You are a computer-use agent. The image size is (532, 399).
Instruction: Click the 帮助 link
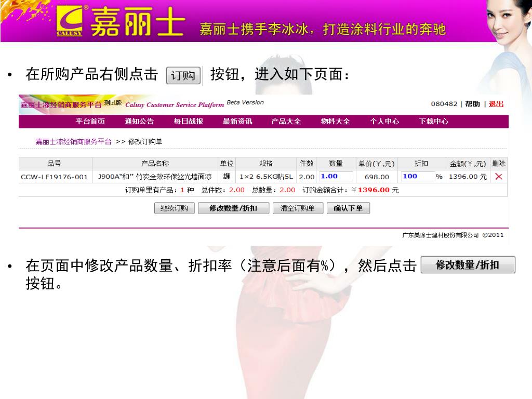click(x=472, y=104)
